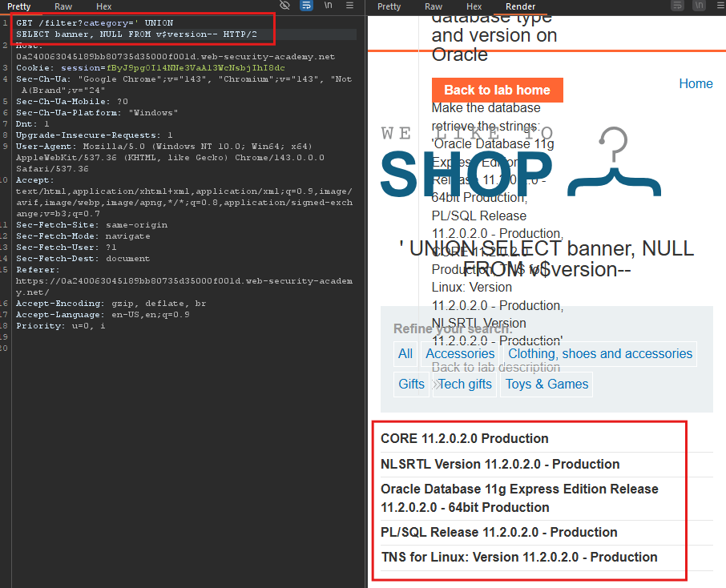The height and width of the screenshot is (588, 726).
Task: Toggle the \n newline display in response pane
Action: click(699, 5)
